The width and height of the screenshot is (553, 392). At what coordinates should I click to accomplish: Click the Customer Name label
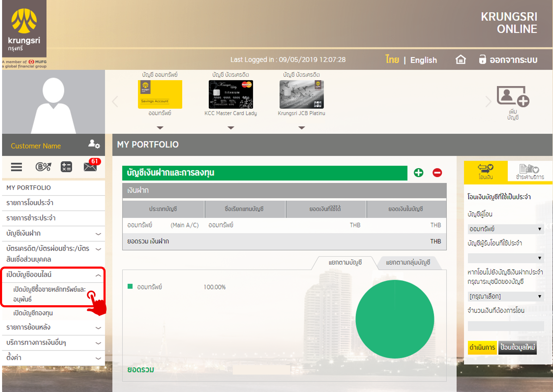(x=36, y=146)
